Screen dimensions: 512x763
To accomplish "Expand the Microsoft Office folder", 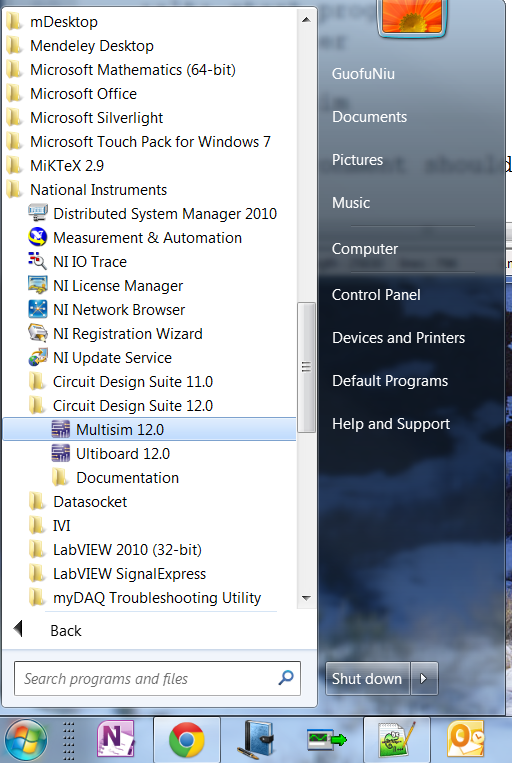I will 72,93.
